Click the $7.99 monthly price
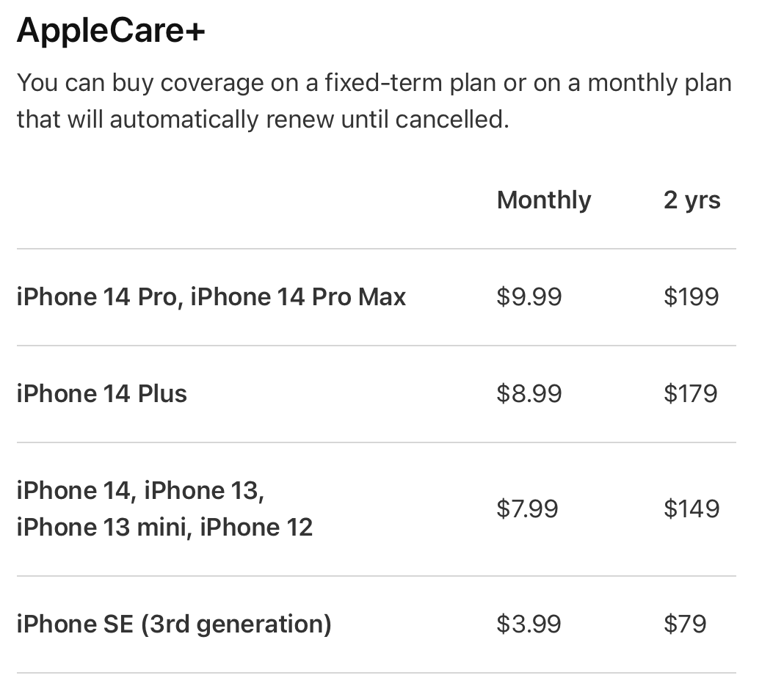The height and width of the screenshot is (700, 784). [x=527, y=508]
